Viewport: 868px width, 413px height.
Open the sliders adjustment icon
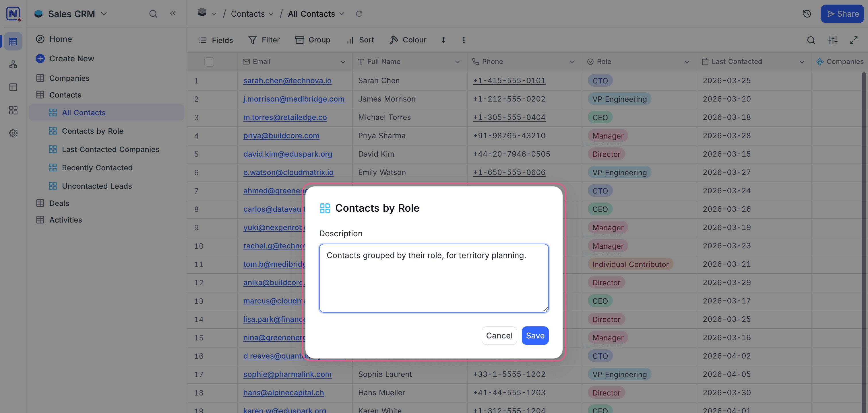click(833, 40)
